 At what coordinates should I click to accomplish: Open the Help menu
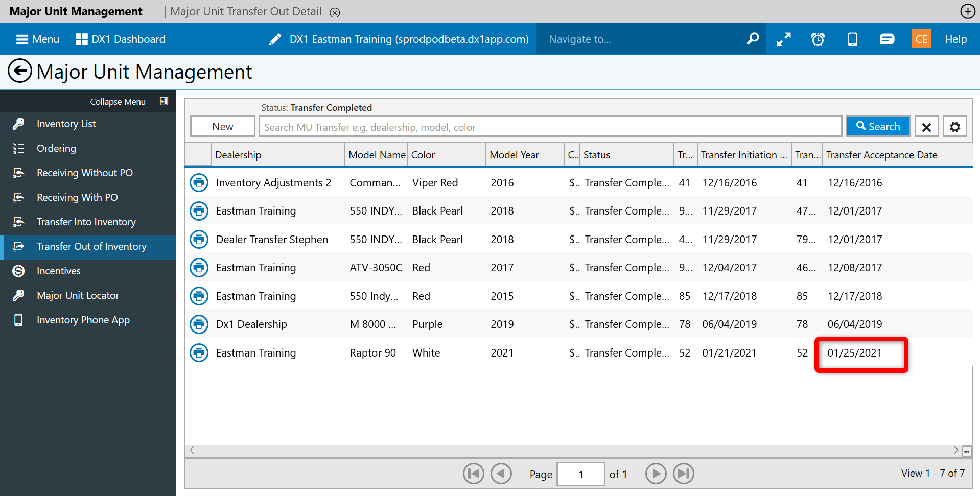(x=955, y=39)
